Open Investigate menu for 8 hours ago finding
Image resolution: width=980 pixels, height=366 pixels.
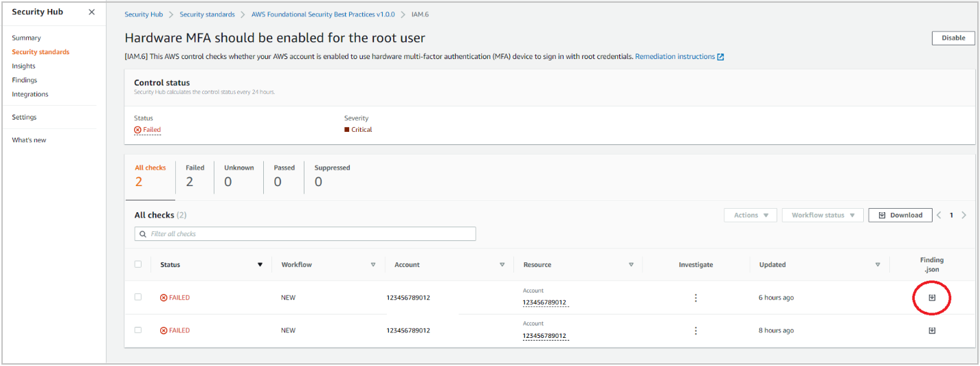[695, 330]
